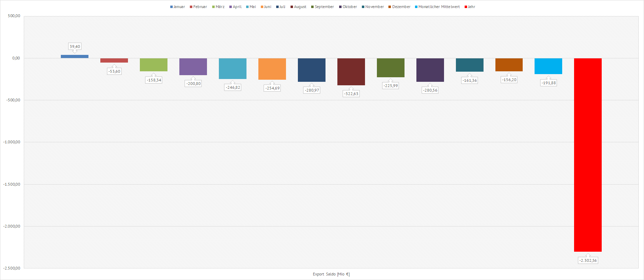644x280 pixels.
Task: Click the Dezember legend label
Action: click(401, 7)
